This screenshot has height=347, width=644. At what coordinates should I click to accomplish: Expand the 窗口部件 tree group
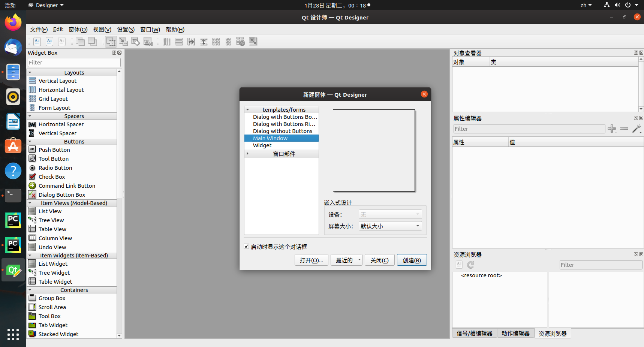point(247,154)
